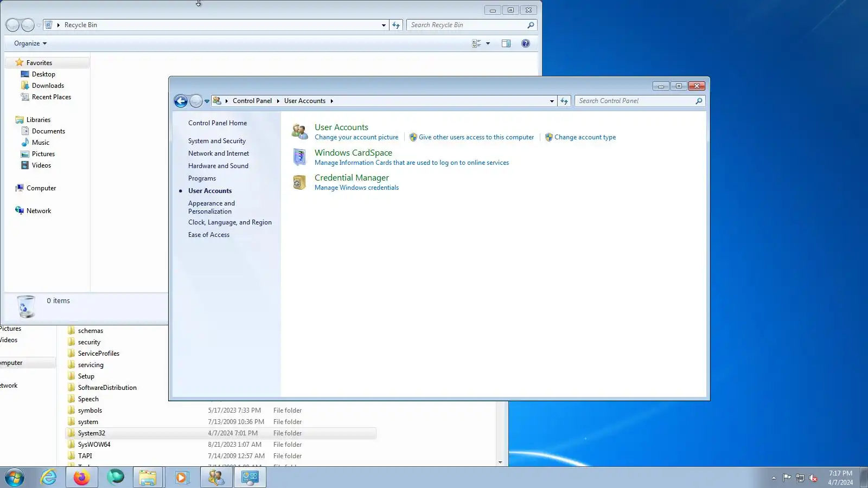The height and width of the screenshot is (488, 868).
Task: Click Change account type link
Action: tap(585, 137)
